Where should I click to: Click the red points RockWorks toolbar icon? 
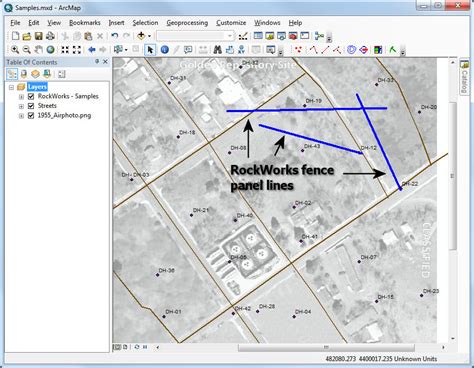298,50
